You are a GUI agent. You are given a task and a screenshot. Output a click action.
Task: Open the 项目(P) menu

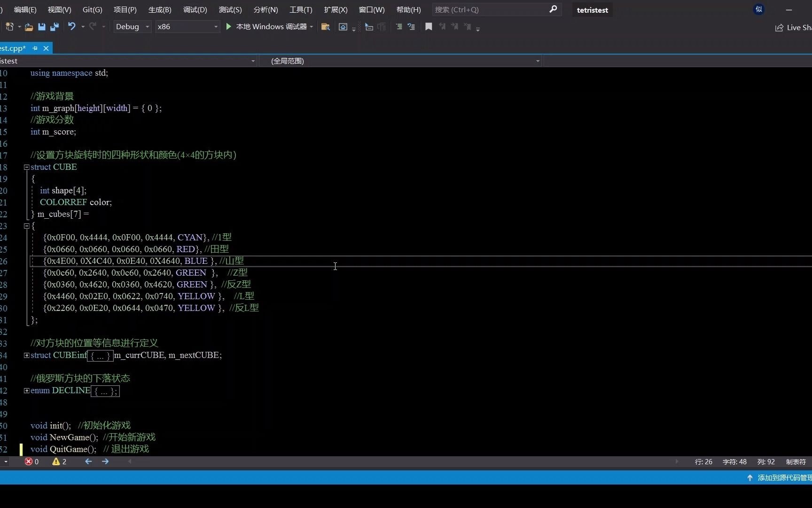coord(125,9)
